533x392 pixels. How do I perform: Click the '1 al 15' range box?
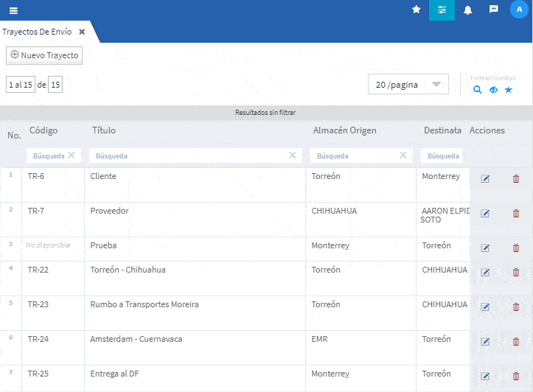click(x=21, y=85)
